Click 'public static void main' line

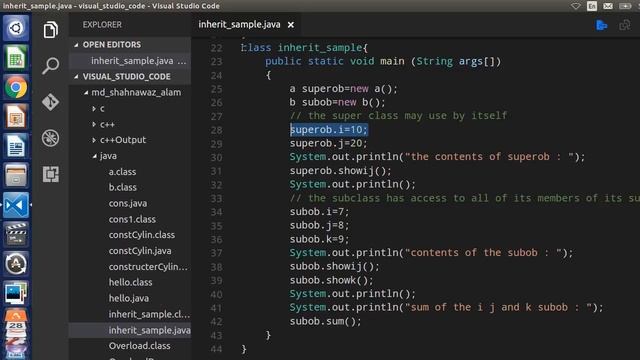point(383,61)
